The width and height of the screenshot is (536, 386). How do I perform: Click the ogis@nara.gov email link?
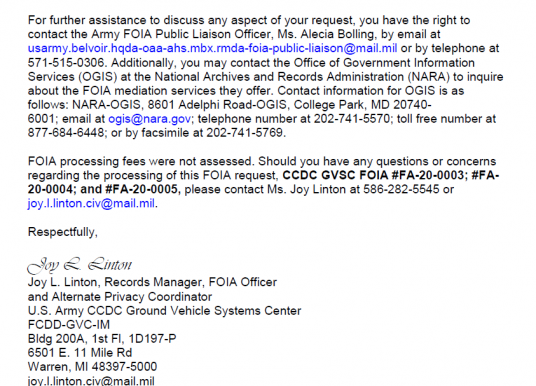(x=149, y=119)
